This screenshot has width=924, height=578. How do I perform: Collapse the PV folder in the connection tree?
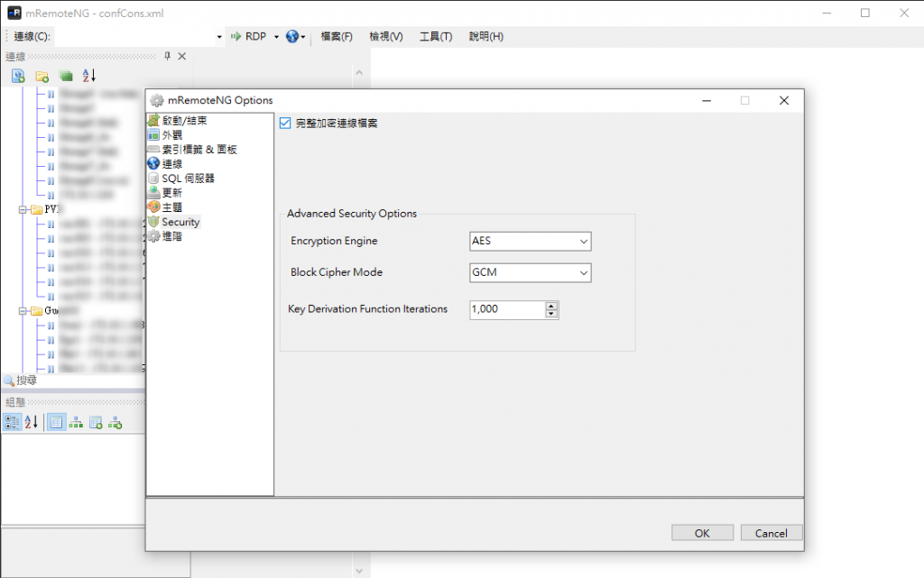pos(23,209)
